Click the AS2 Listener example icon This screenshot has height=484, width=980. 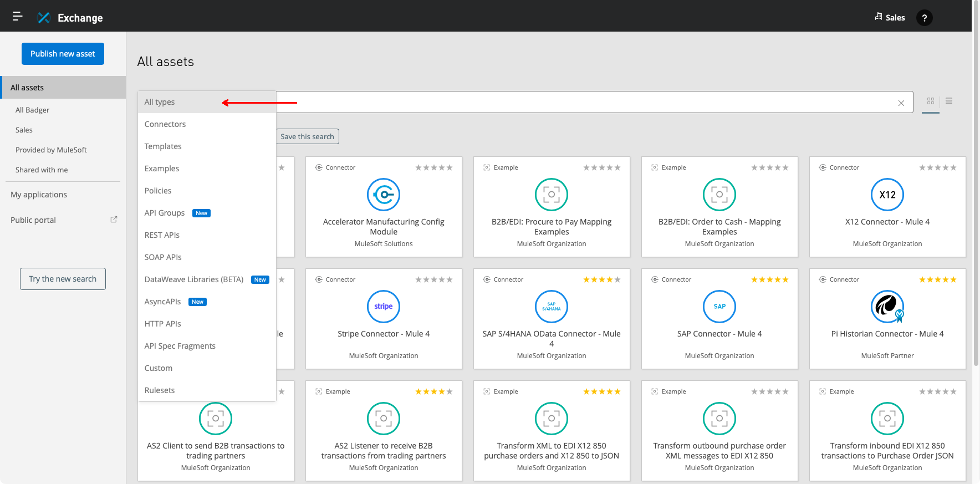click(x=384, y=419)
